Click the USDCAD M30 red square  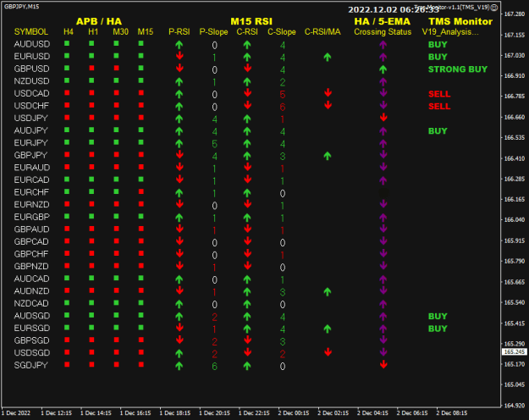117,93
